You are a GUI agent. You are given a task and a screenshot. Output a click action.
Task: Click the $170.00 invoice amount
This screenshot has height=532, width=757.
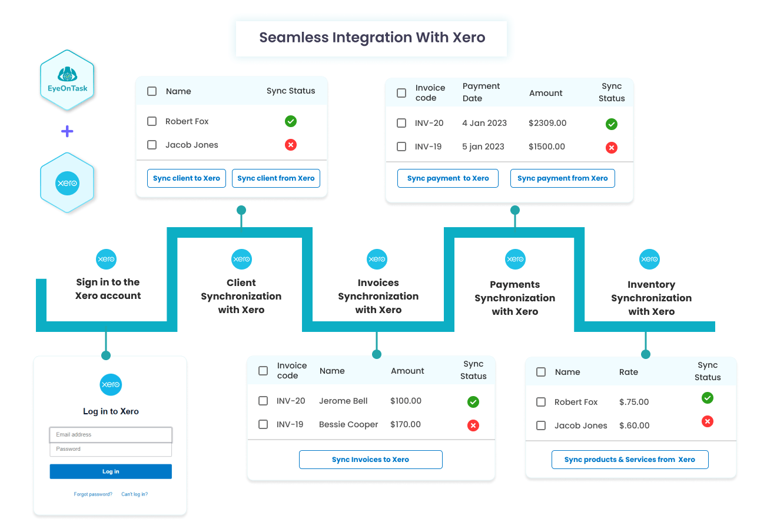tap(406, 424)
